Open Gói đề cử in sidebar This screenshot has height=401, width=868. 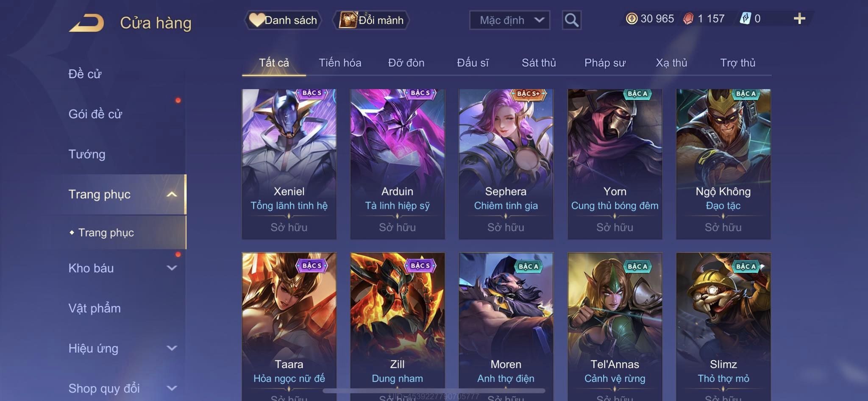[95, 114]
